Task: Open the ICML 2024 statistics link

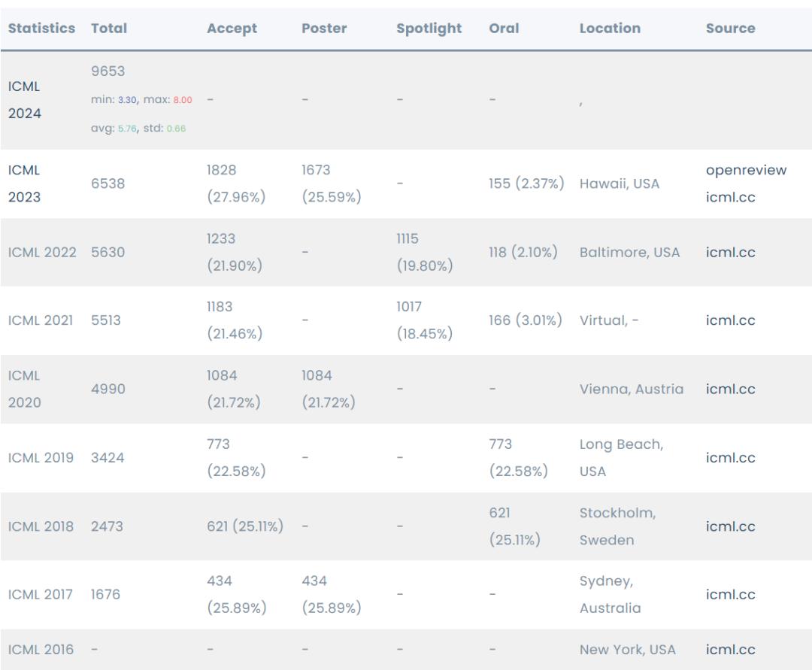Action: point(24,100)
